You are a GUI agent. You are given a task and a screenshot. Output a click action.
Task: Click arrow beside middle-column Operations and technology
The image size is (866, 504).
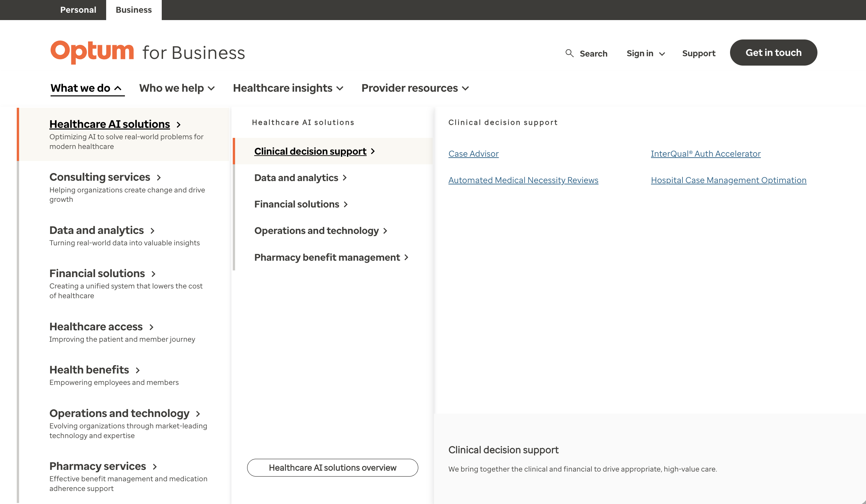[385, 231]
